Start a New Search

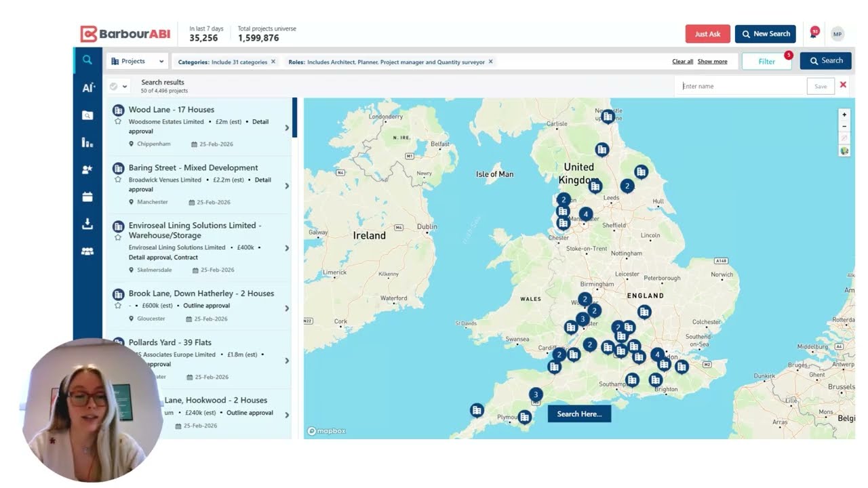pos(765,34)
